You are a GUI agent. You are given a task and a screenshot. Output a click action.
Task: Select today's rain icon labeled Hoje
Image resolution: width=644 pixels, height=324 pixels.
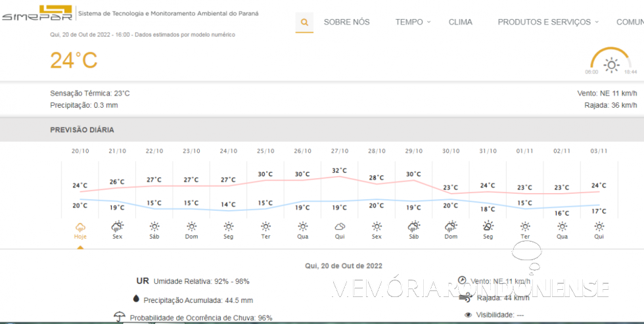coord(80,226)
